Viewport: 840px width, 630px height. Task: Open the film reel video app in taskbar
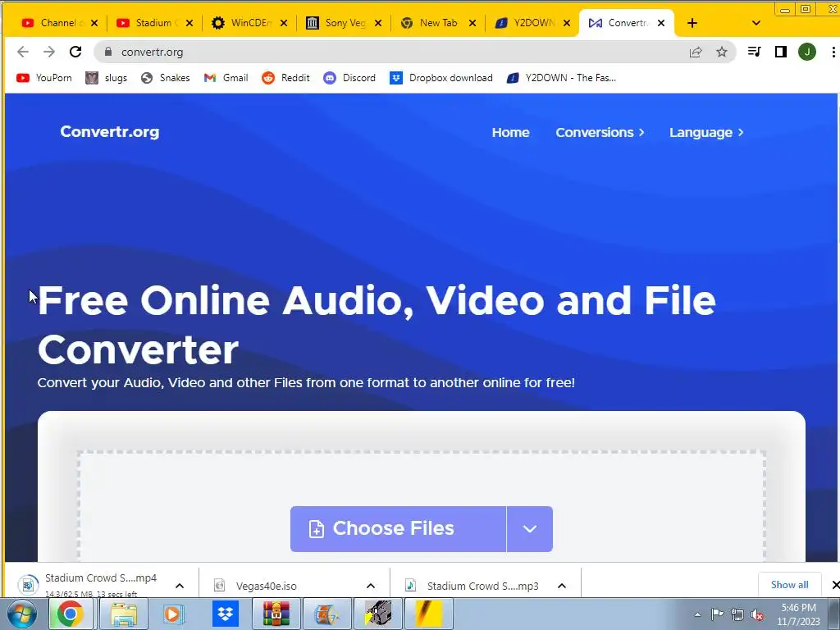pyautogui.click(x=327, y=614)
